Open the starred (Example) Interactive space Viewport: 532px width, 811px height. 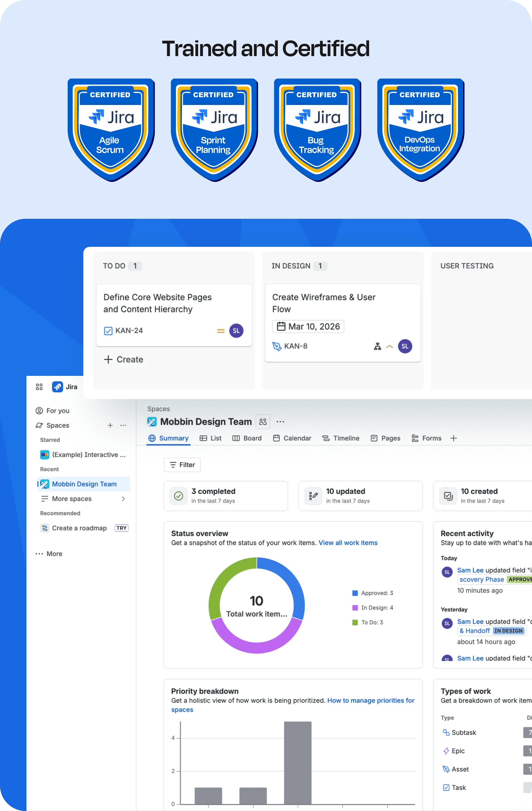pyautogui.click(x=83, y=455)
